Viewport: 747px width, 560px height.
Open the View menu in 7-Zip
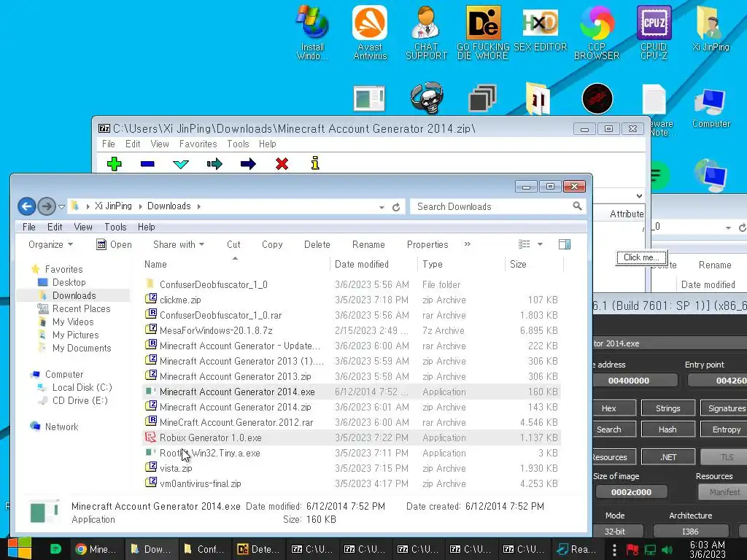point(160,144)
